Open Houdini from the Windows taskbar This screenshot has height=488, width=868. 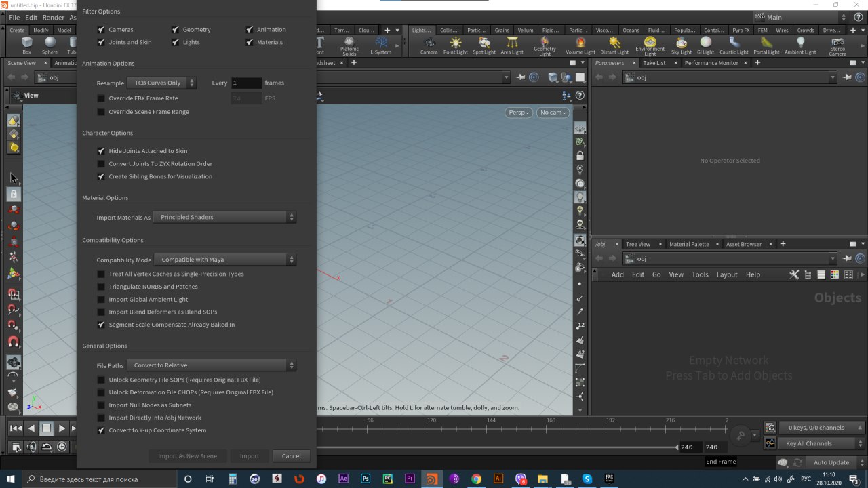point(431,479)
